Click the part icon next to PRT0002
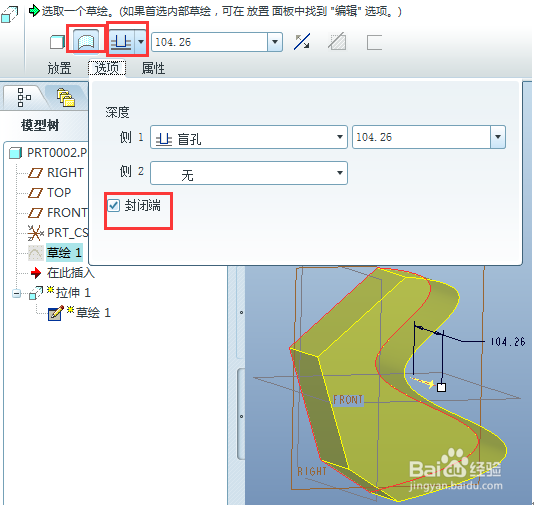This screenshot has height=505, width=534. tap(16, 153)
